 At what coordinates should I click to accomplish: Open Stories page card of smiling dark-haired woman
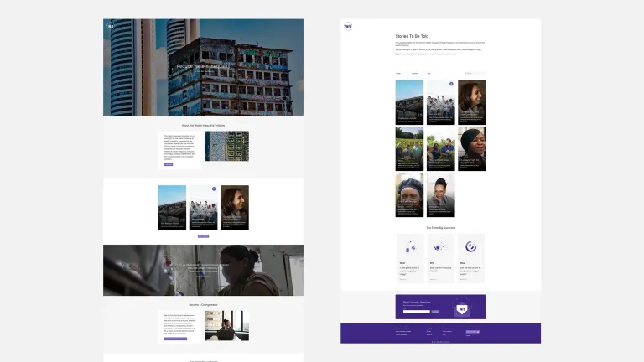point(472,102)
